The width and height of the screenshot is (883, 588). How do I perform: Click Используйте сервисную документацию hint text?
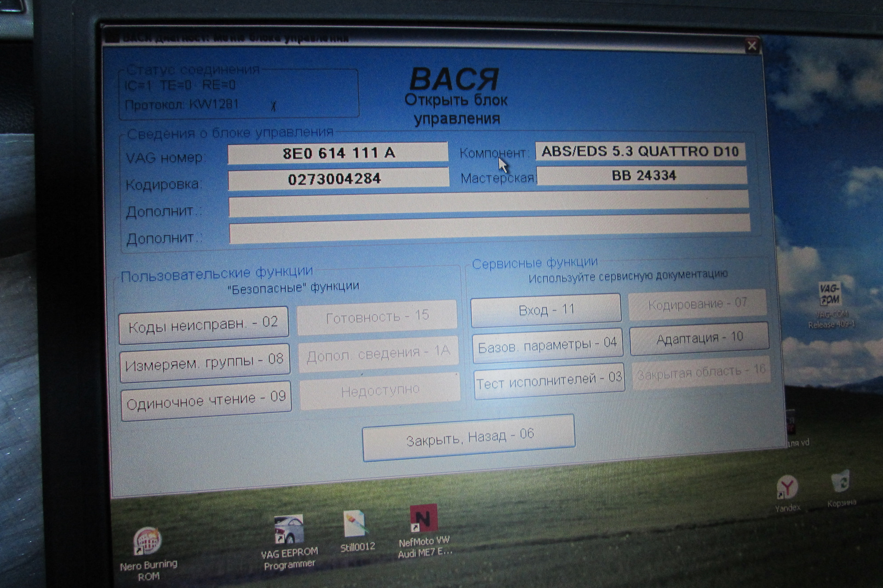[628, 276]
